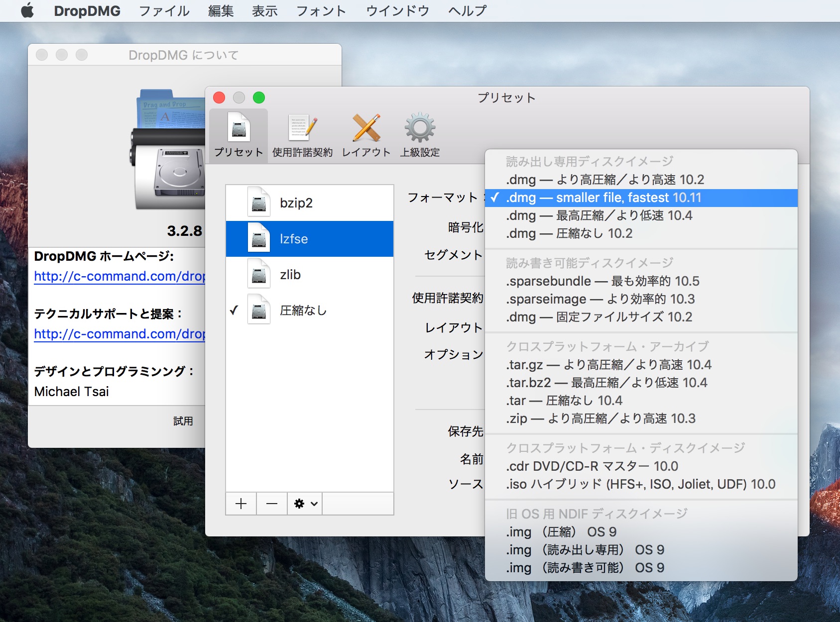Screen dimensions: 840x622
Task: Choose .cdr DVD/CD-R マスター 10.0 format
Action: 641,466
